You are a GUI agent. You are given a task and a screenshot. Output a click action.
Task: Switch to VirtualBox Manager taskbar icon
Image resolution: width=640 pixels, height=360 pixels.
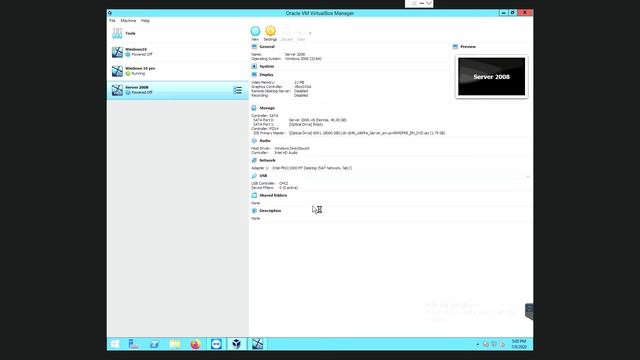tap(236, 344)
